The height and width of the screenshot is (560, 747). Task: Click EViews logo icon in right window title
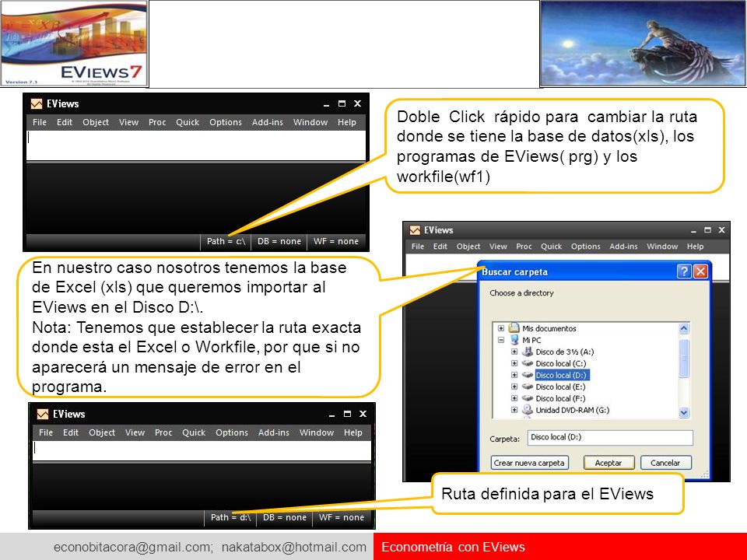point(415,230)
